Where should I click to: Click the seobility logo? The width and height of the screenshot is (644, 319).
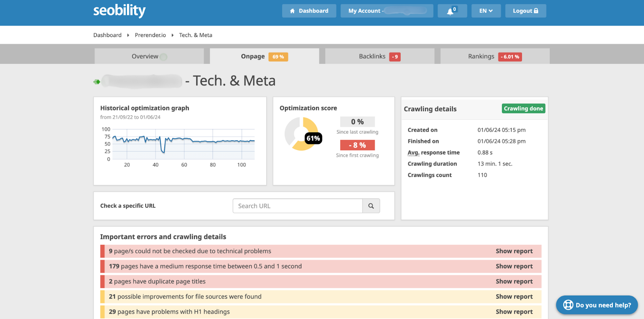pyautogui.click(x=120, y=11)
